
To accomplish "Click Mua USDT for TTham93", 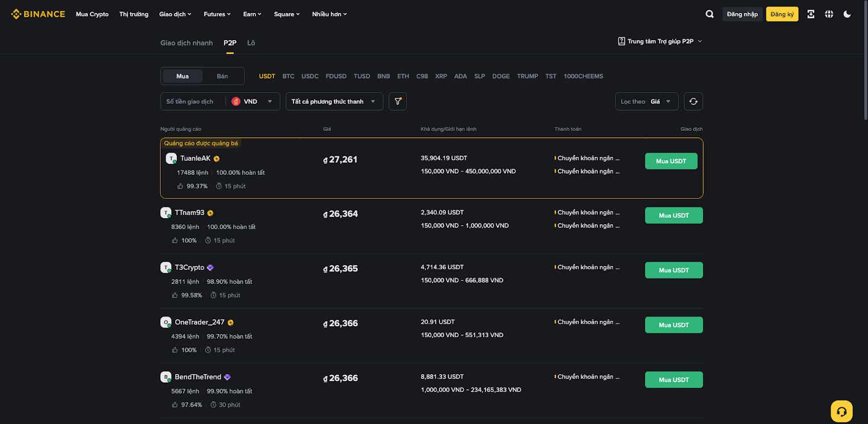I will [674, 216].
